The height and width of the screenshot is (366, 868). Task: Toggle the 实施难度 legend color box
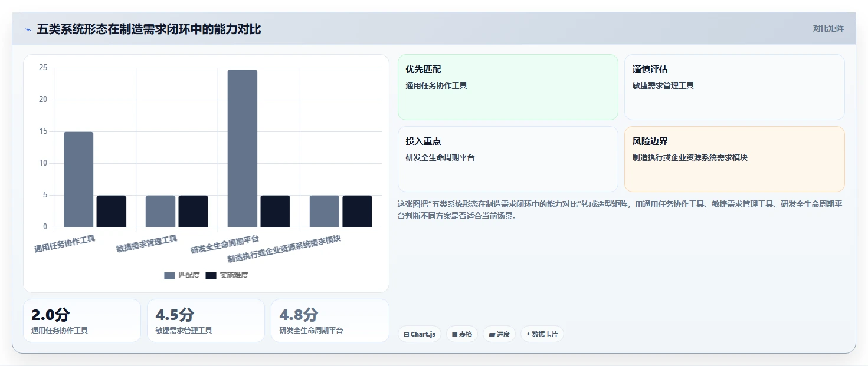coord(211,275)
